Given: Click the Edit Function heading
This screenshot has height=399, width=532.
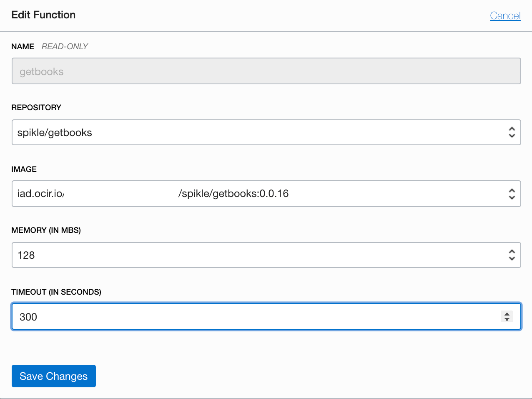Looking at the screenshot, I should point(43,15).
